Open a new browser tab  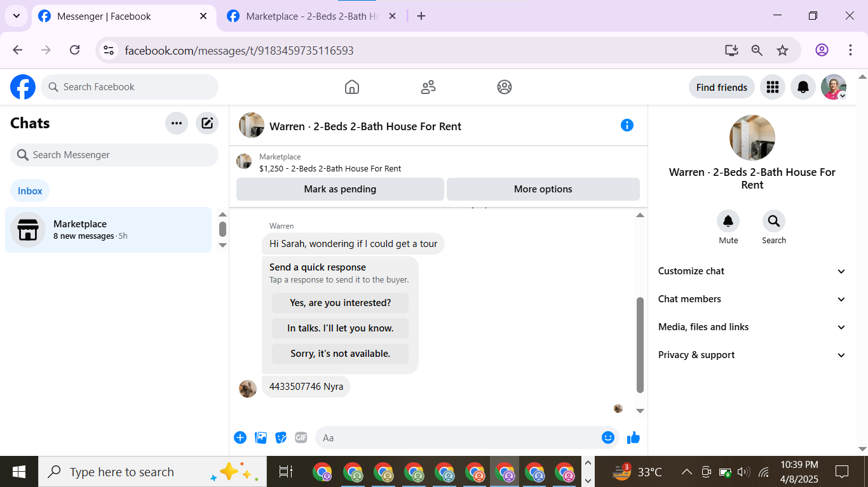click(421, 16)
